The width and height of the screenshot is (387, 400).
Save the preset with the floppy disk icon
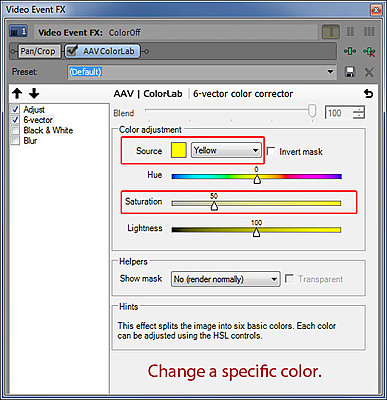350,72
